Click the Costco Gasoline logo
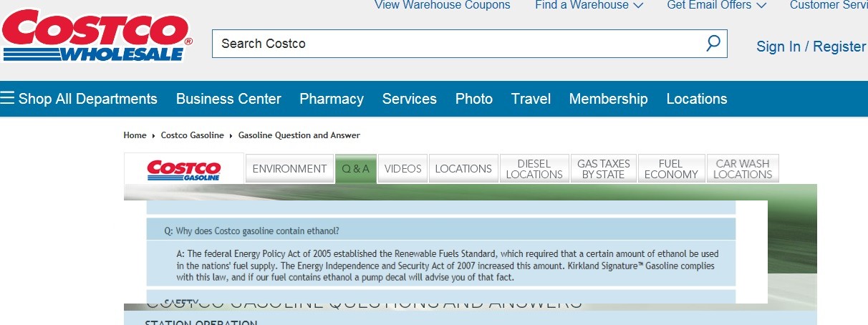The image size is (868, 325). [x=184, y=170]
